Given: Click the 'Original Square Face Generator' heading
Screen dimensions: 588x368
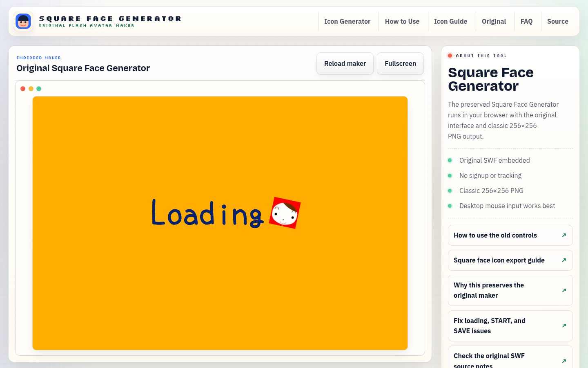Looking at the screenshot, I should coord(83,68).
